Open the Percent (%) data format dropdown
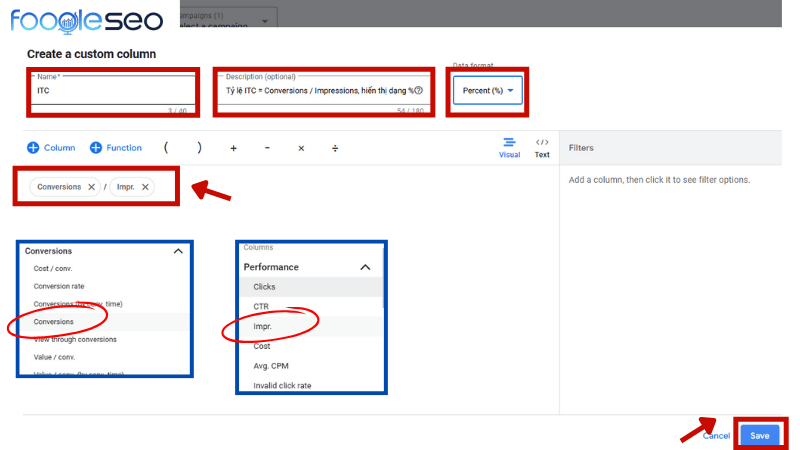Viewport: 800px width, 450px height. coord(488,91)
